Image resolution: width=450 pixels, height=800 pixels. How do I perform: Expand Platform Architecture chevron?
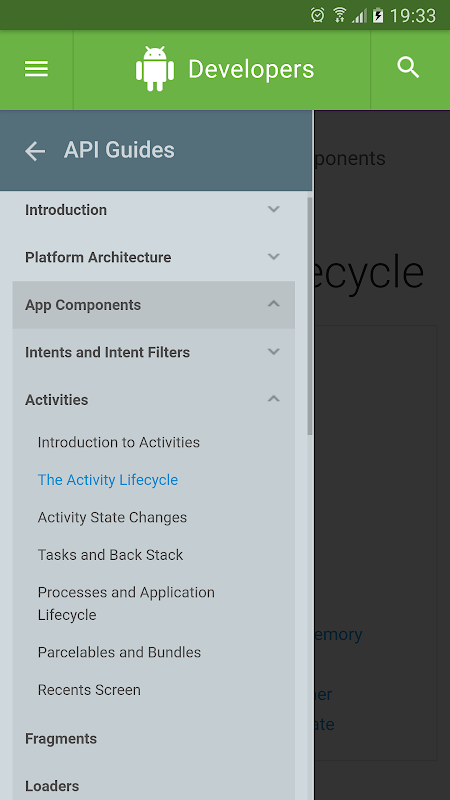click(274, 257)
